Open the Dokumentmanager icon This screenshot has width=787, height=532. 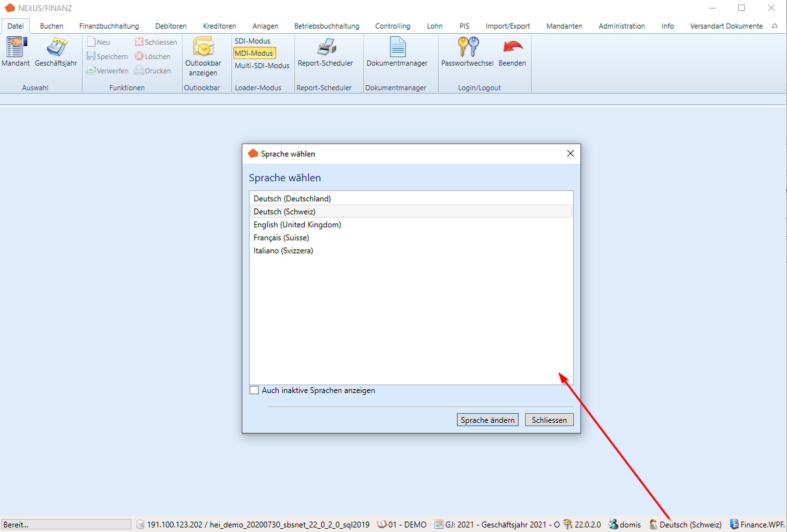tap(397, 48)
